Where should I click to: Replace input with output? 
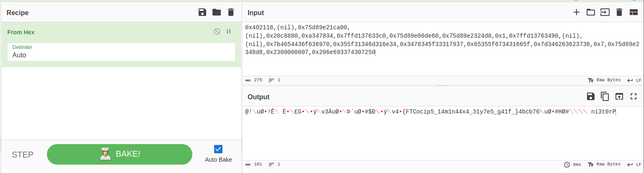click(x=619, y=96)
